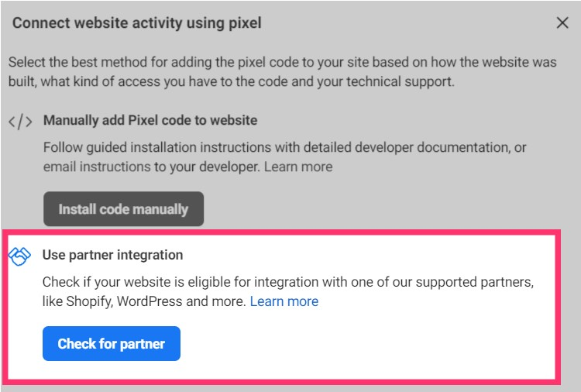Close the Connect website activity dialog
581x392 pixels.
pyautogui.click(x=562, y=23)
